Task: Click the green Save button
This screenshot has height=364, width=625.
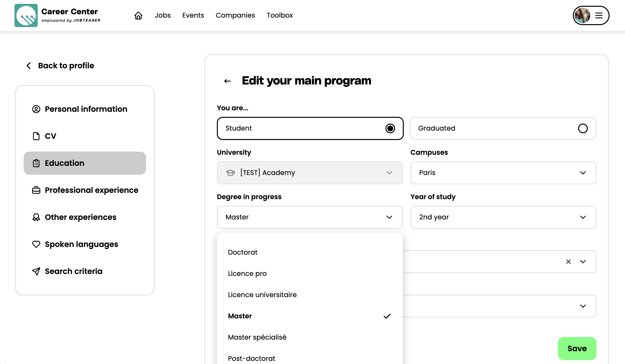Action: pos(577,348)
